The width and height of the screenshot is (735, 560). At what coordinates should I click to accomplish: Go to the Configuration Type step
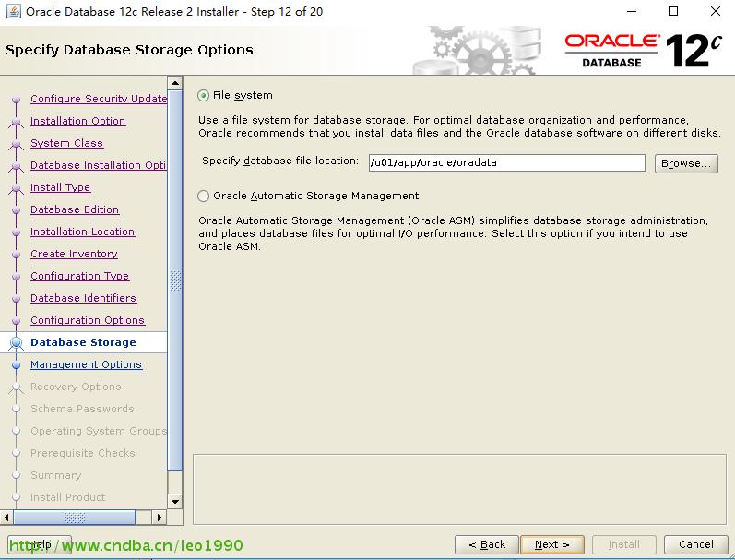coord(79,276)
